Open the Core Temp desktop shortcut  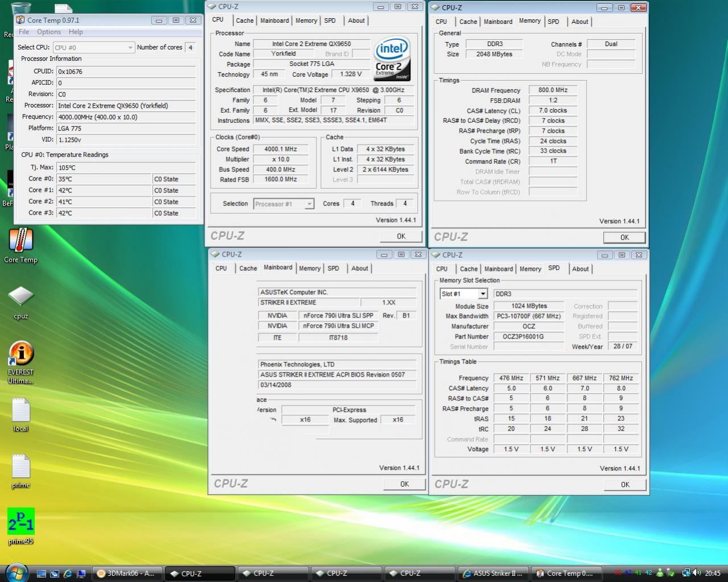pos(21,246)
